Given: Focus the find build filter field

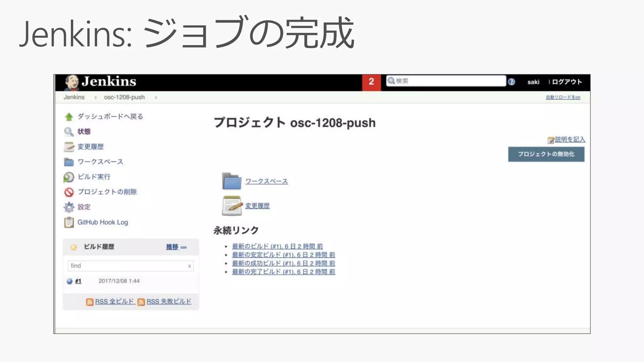Looking at the screenshot, I should click(130, 266).
